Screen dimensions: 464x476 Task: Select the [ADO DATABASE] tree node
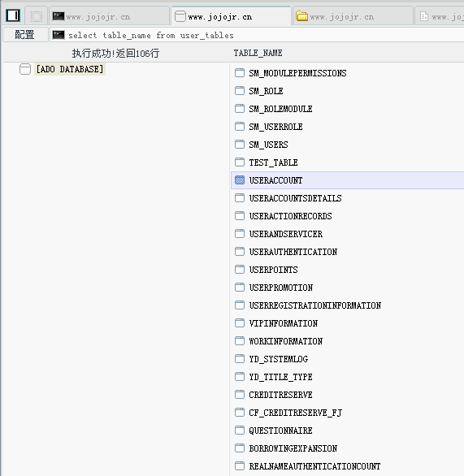pos(70,69)
